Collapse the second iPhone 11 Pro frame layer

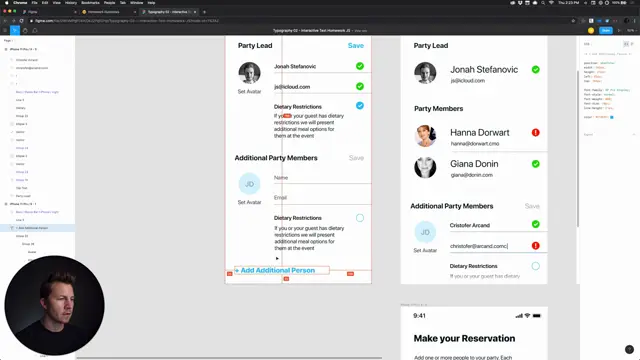tap(6, 204)
